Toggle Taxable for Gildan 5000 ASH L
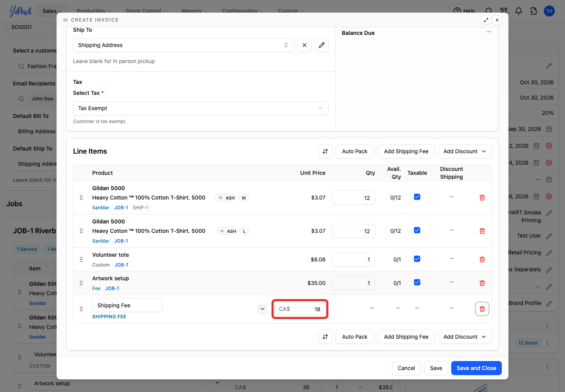 pyautogui.click(x=417, y=230)
